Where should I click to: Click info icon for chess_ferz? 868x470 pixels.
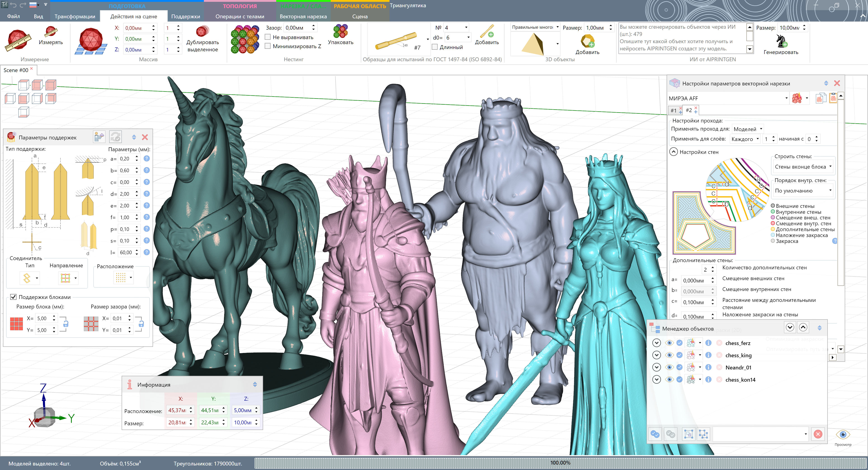pos(708,343)
